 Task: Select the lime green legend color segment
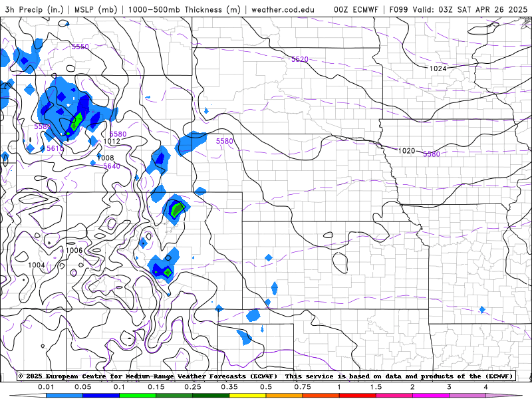pyautogui.click(x=138, y=396)
